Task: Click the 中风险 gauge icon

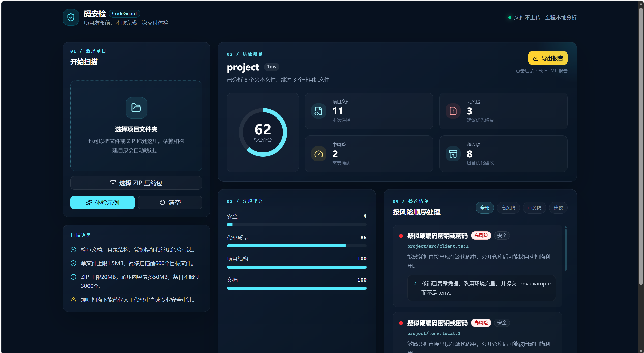Action: point(318,154)
